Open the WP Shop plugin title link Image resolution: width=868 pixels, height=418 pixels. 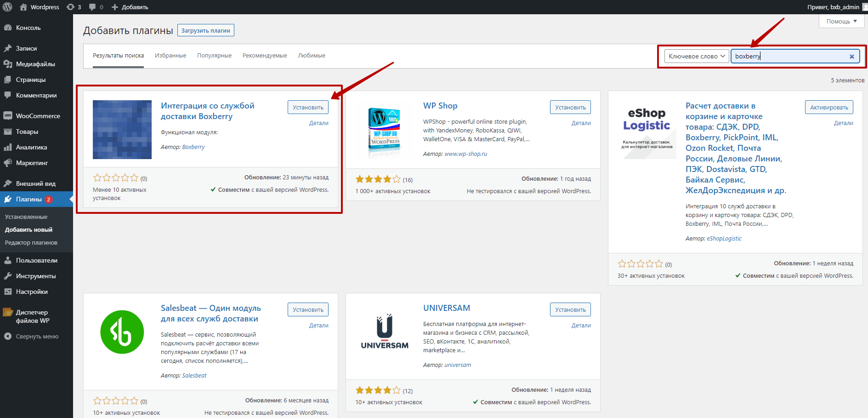pyautogui.click(x=440, y=106)
